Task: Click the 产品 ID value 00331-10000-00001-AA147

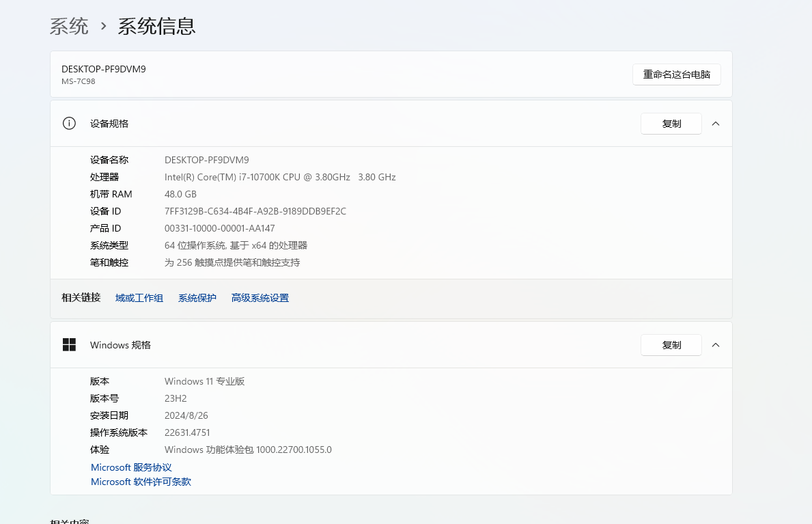Action: pos(220,228)
